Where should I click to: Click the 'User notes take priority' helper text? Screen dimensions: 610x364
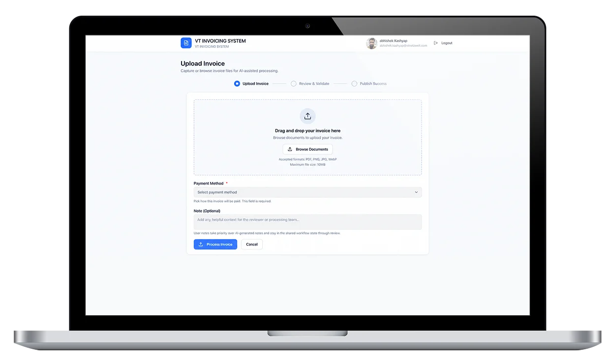click(x=267, y=233)
